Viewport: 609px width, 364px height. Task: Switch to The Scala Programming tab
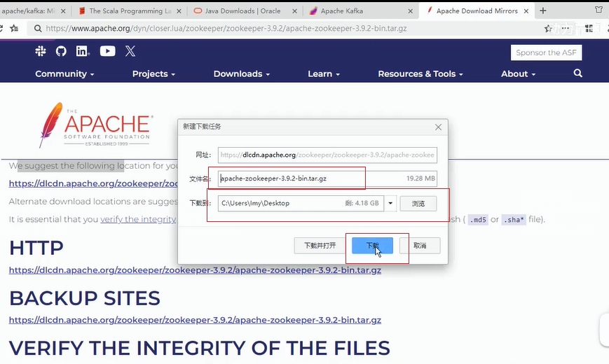(130, 11)
